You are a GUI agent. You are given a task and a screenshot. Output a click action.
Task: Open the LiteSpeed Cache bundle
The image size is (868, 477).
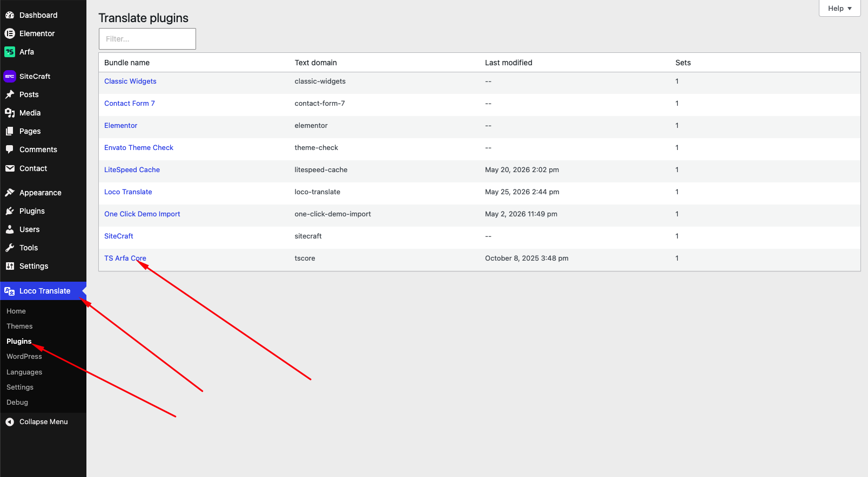click(x=132, y=170)
